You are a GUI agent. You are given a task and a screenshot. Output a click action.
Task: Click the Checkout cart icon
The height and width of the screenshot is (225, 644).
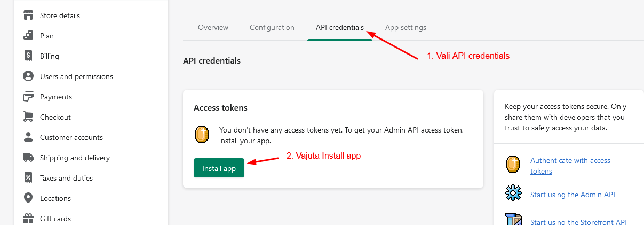(x=28, y=117)
